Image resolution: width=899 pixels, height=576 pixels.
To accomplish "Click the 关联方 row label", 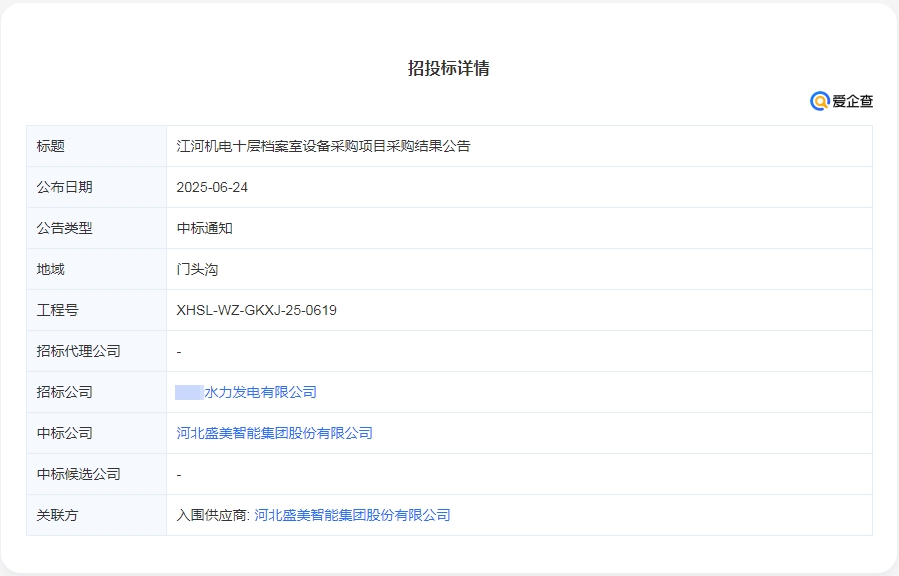I will (52, 514).
